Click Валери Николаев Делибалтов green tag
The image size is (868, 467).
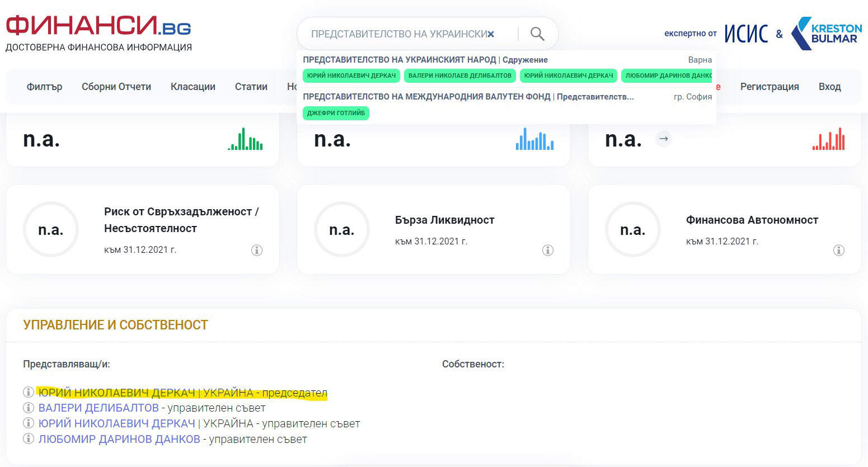click(460, 76)
